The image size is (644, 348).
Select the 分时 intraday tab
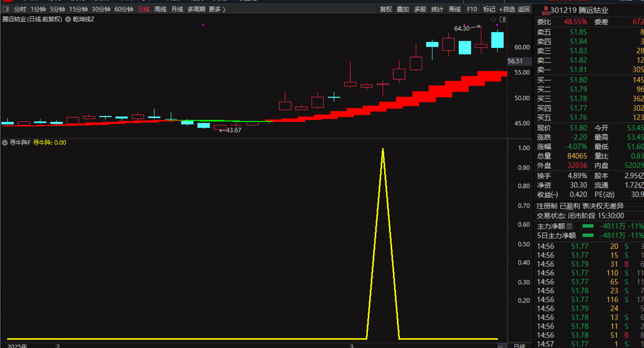point(20,9)
